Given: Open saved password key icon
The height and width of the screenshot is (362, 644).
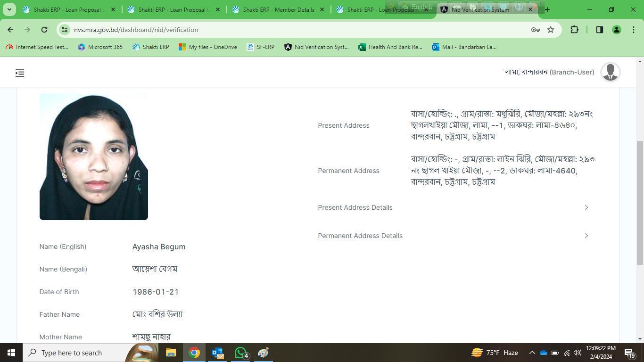Looking at the screenshot, I should [536, 30].
